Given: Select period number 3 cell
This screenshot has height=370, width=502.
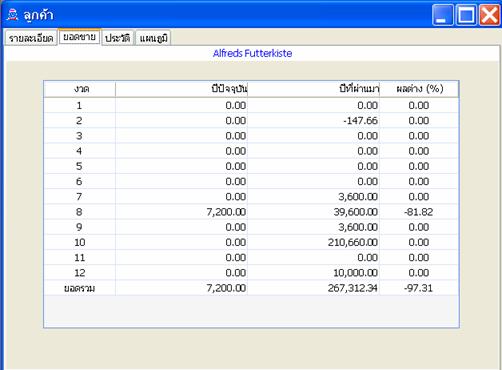Looking at the screenshot, I should click(x=80, y=136).
